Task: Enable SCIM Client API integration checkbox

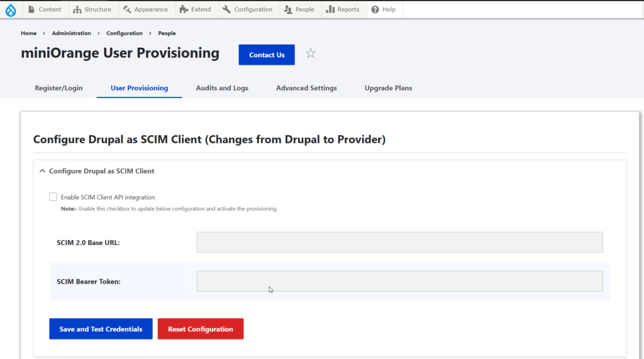Action: pyautogui.click(x=53, y=197)
